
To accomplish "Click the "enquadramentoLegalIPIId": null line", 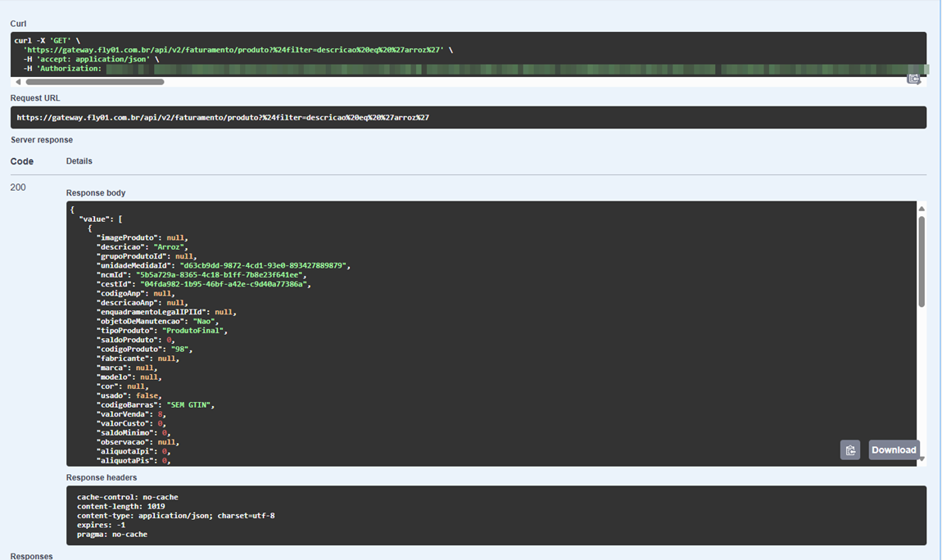I will click(166, 312).
